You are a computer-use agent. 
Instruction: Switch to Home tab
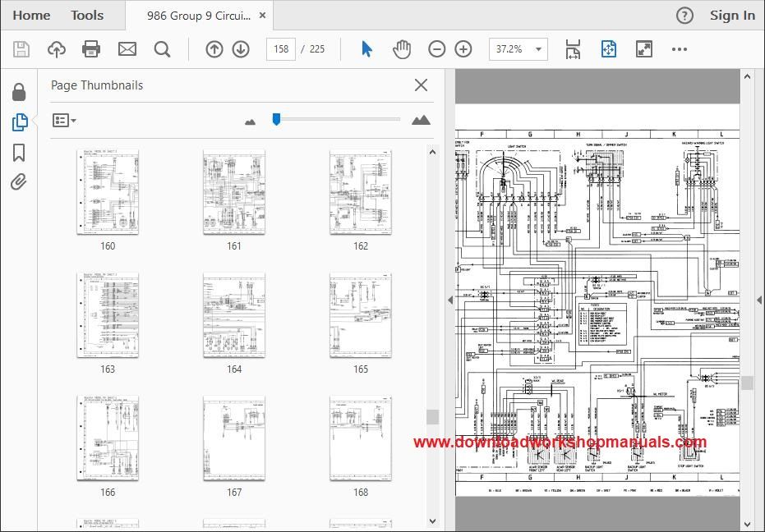[x=31, y=16]
